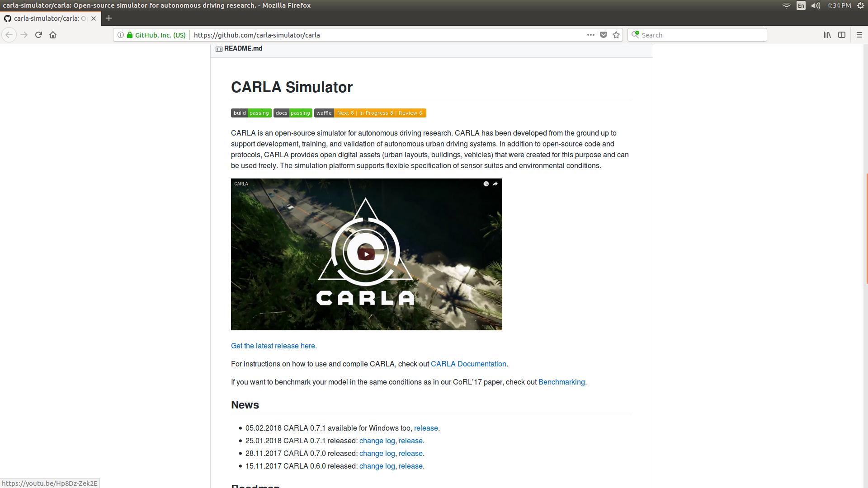Click the README.md book icon
This screenshot has height=488, width=868.
tap(219, 49)
